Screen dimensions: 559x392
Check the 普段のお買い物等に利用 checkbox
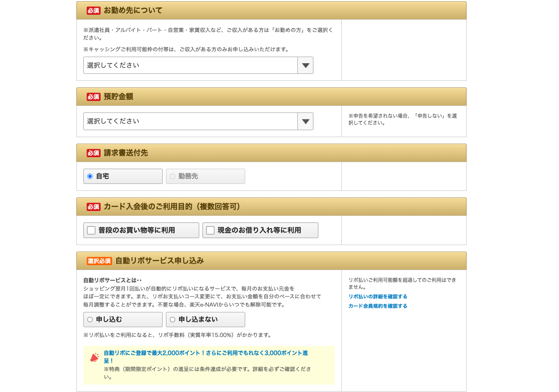point(91,230)
